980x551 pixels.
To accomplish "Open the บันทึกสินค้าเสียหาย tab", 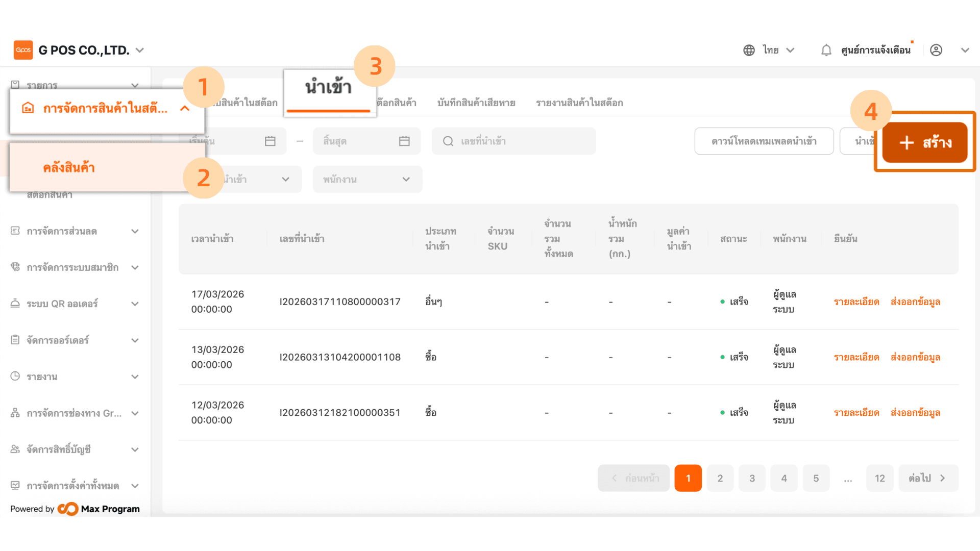I will tap(476, 103).
